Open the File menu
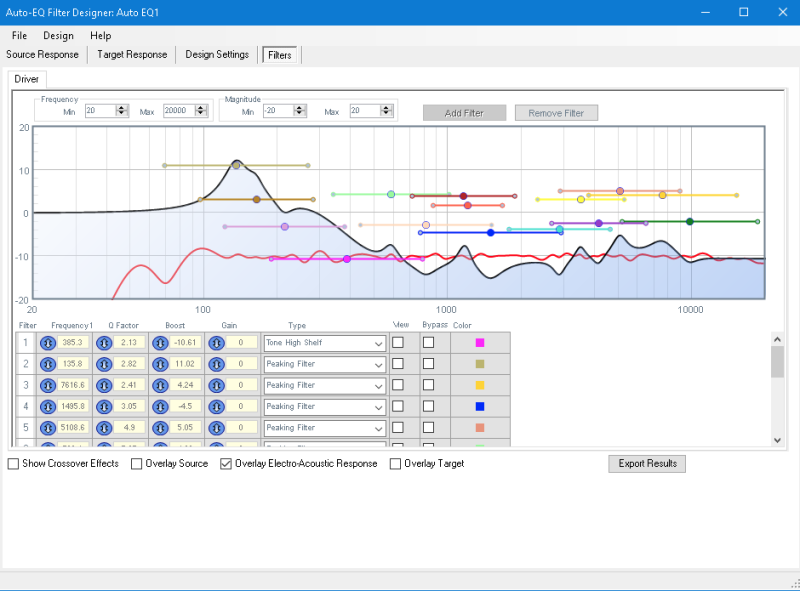Image resolution: width=800 pixels, height=591 pixels. pos(19,36)
